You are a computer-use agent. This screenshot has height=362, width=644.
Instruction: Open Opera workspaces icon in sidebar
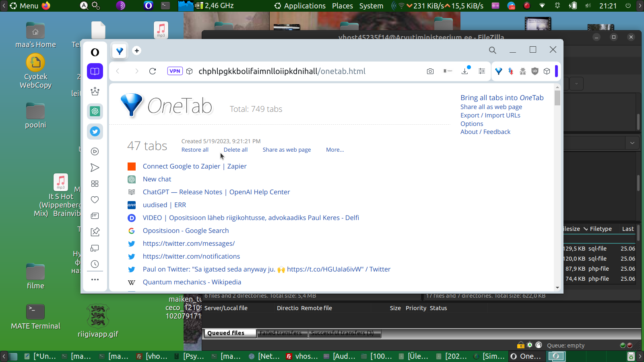point(95,71)
